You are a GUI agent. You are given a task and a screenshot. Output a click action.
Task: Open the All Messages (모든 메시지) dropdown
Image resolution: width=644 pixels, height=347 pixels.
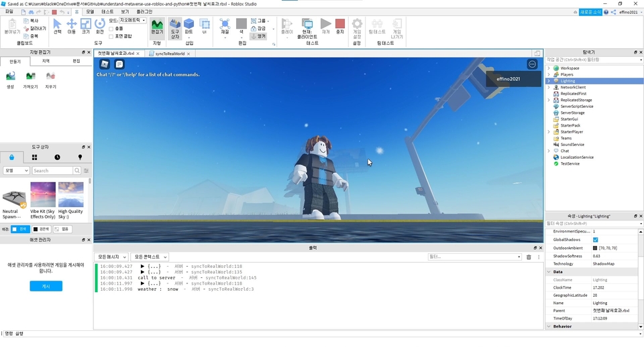coord(111,257)
